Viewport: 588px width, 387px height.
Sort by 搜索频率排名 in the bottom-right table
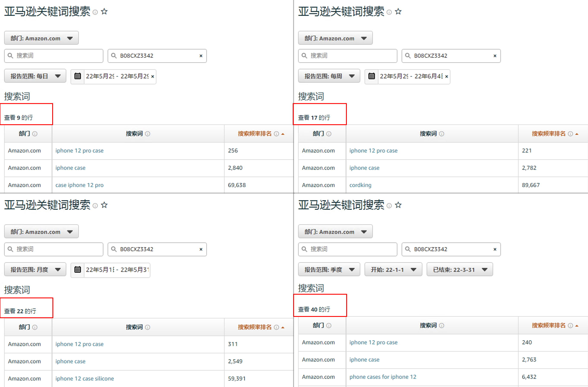click(x=549, y=326)
